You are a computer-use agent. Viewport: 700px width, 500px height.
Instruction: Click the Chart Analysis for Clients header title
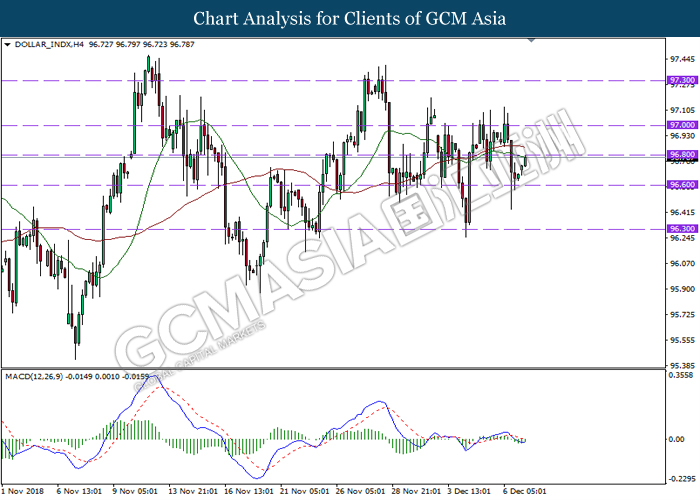(350, 19)
